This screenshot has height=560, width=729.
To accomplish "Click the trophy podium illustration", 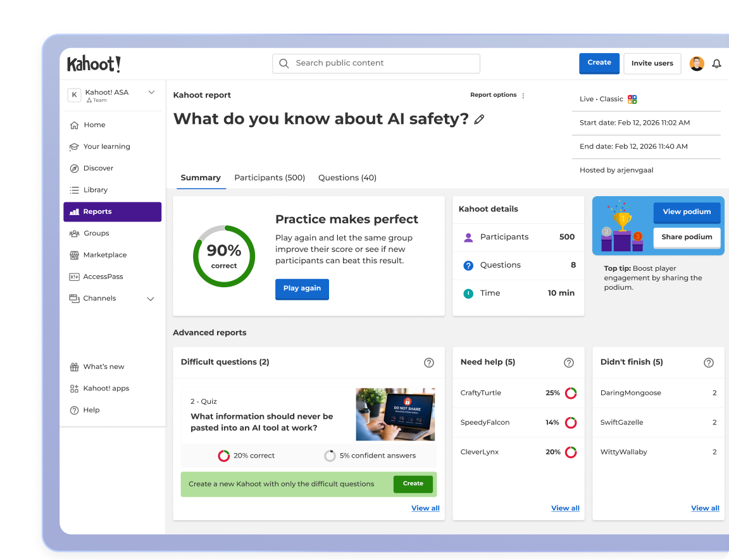I will [622, 227].
